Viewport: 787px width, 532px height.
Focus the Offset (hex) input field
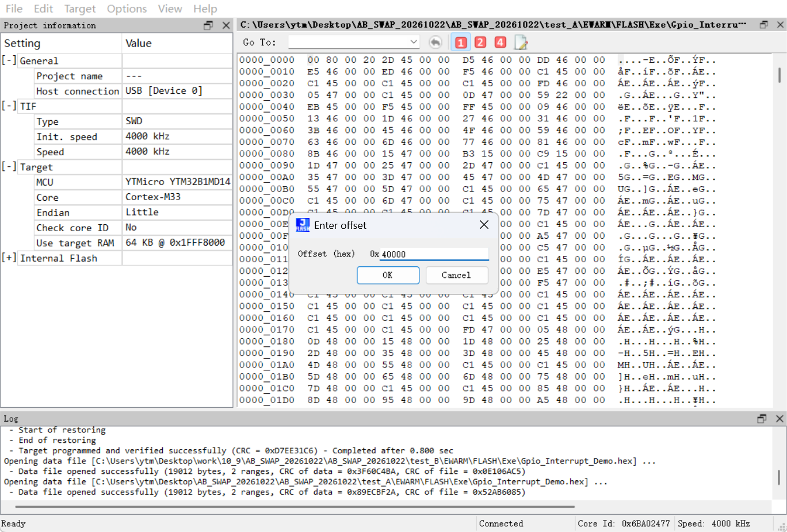[x=434, y=254]
